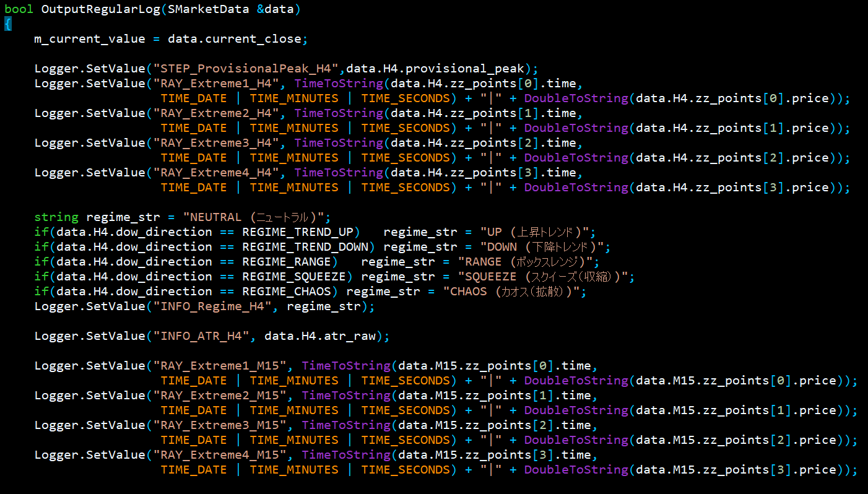Image resolution: width=868 pixels, height=494 pixels.
Task: Click the string keyword declaring regime_str
Action: point(56,217)
